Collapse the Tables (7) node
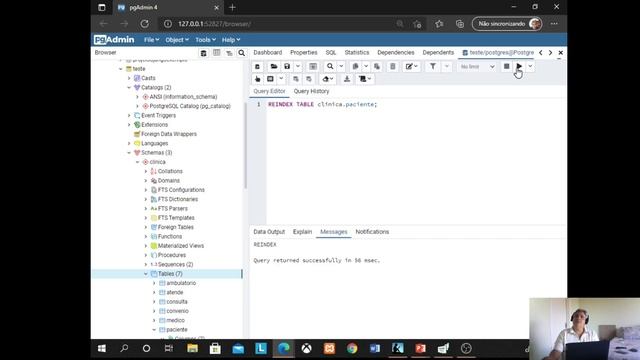640x360 pixels. pos(146,274)
